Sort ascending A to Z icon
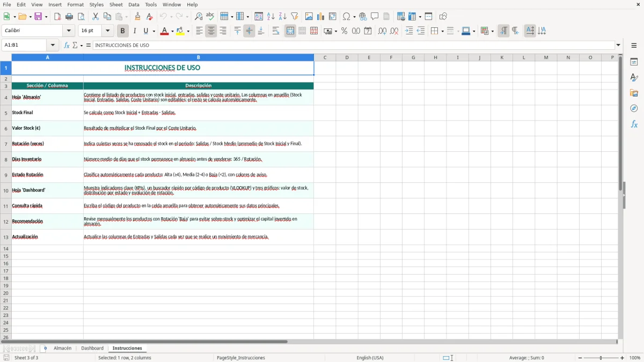 tap(271, 17)
